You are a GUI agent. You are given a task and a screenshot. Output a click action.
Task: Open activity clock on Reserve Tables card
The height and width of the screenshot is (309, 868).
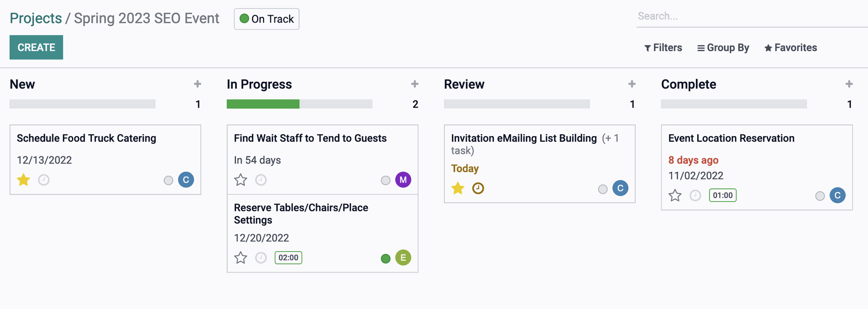(x=261, y=257)
